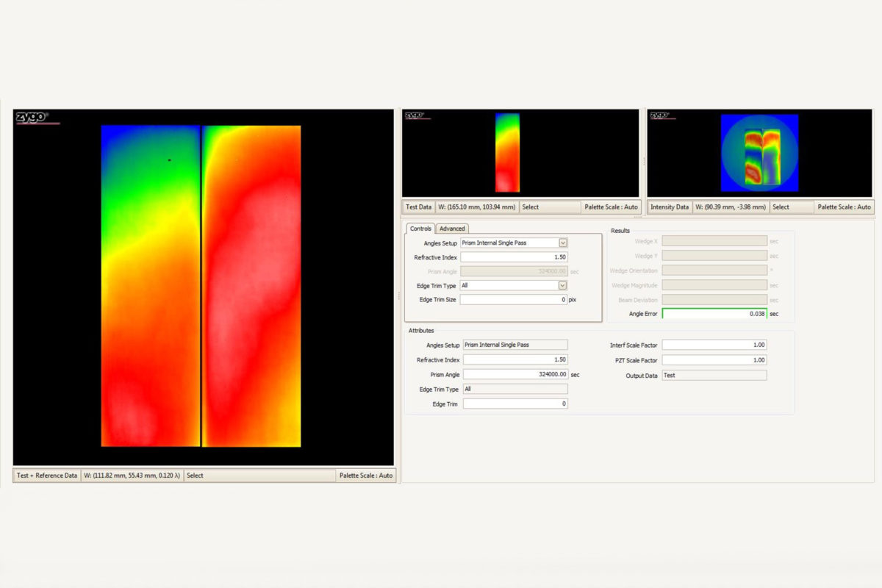The image size is (882, 588).
Task: Click the Test Data label in the status bar
Action: click(417, 207)
